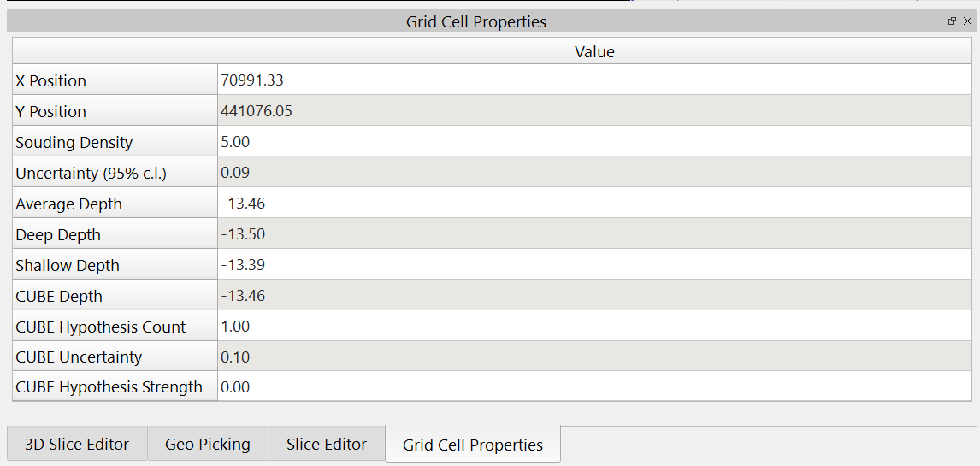The height and width of the screenshot is (466, 980).
Task: Click the CUBE Hypothesis Count value cell
Action: pos(593,327)
